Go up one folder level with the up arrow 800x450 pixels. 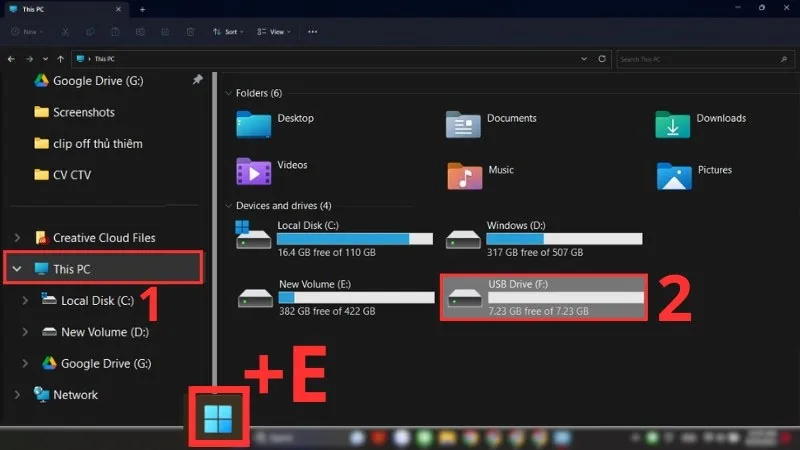[61, 59]
